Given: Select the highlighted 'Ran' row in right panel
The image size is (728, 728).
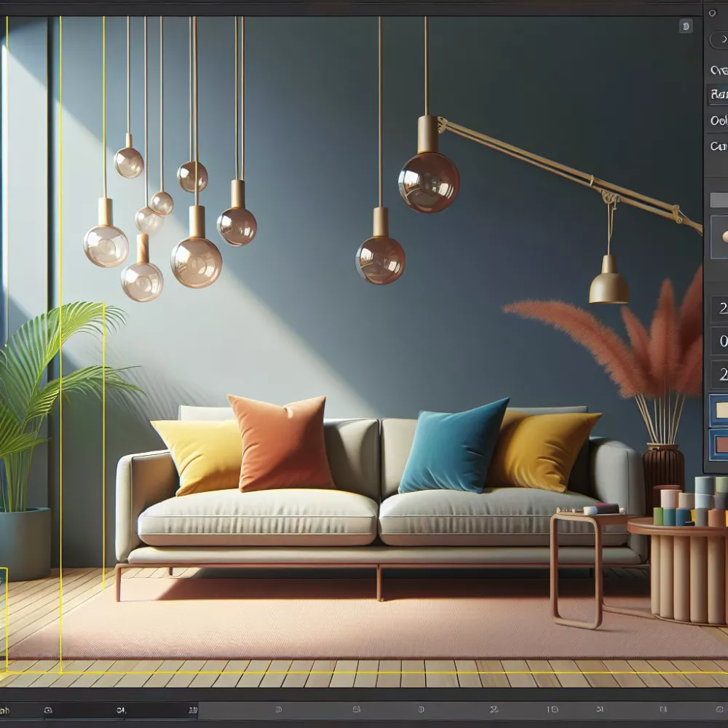Looking at the screenshot, I should pyautogui.click(x=718, y=95).
